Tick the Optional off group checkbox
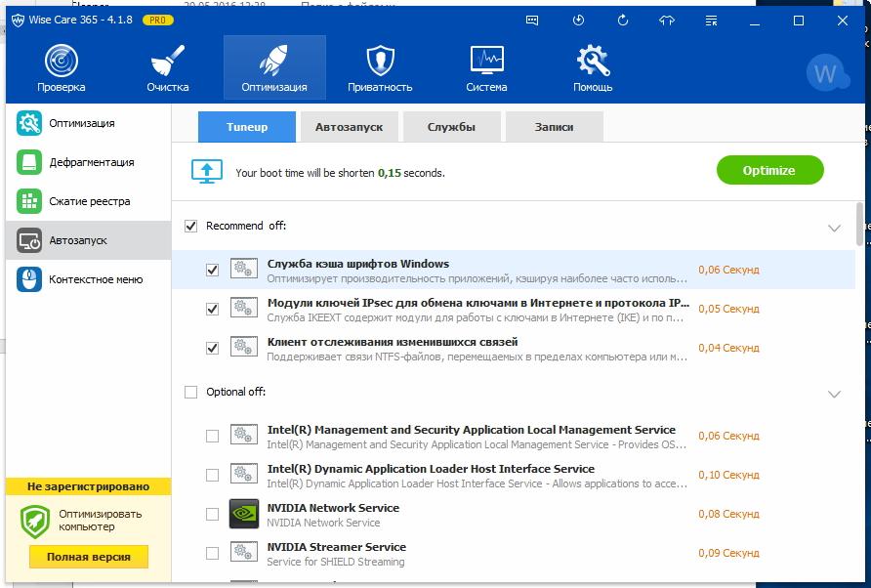 tap(191, 392)
